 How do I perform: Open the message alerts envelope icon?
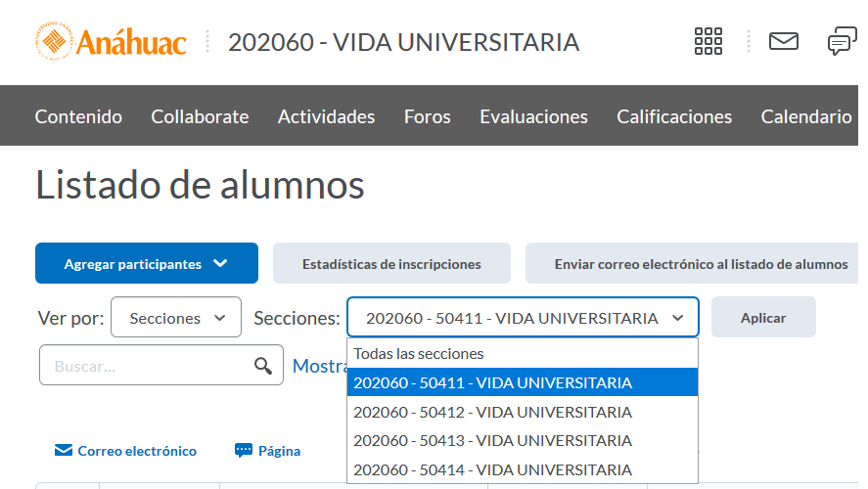click(x=784, y=41)
